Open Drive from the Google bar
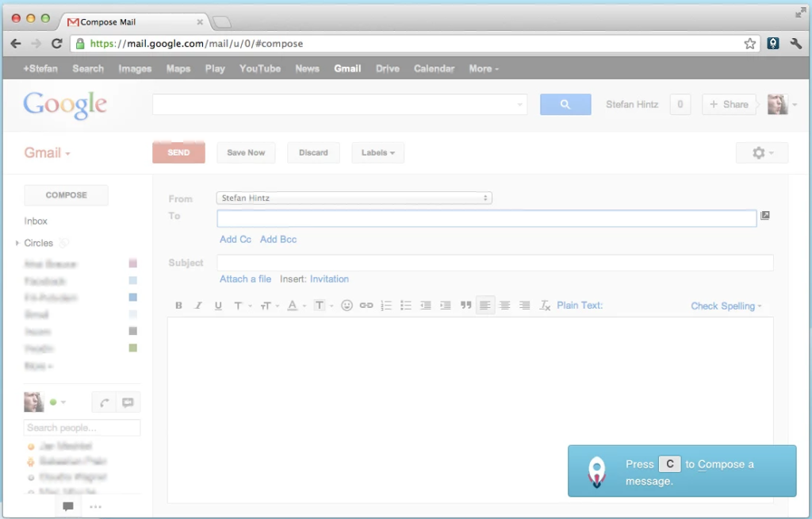Image resolution: width=812 pixels, height=519 pixels. pyautogui.click(x=387, y=68)
